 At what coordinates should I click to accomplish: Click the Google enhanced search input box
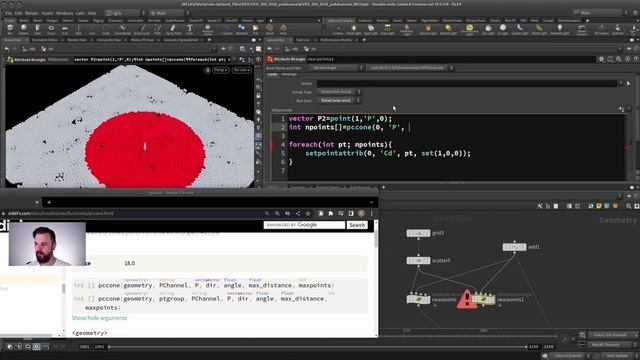click(x=304, y=225)
